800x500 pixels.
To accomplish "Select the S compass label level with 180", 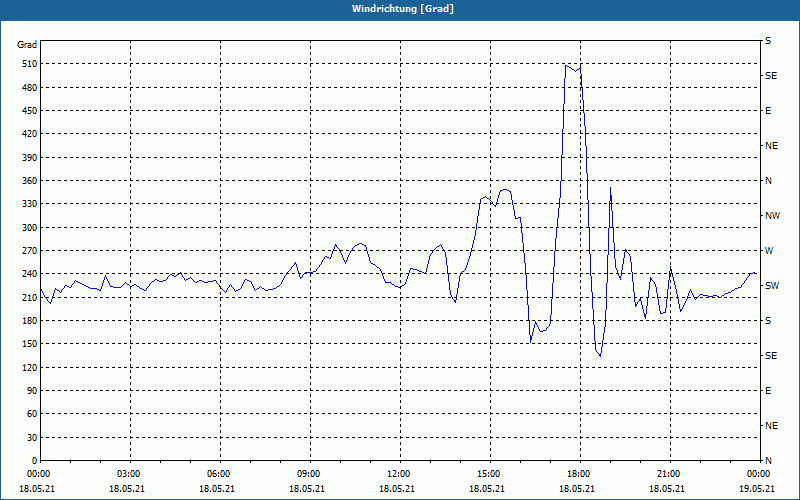I will pyautogui.click(x=768, y=320).
